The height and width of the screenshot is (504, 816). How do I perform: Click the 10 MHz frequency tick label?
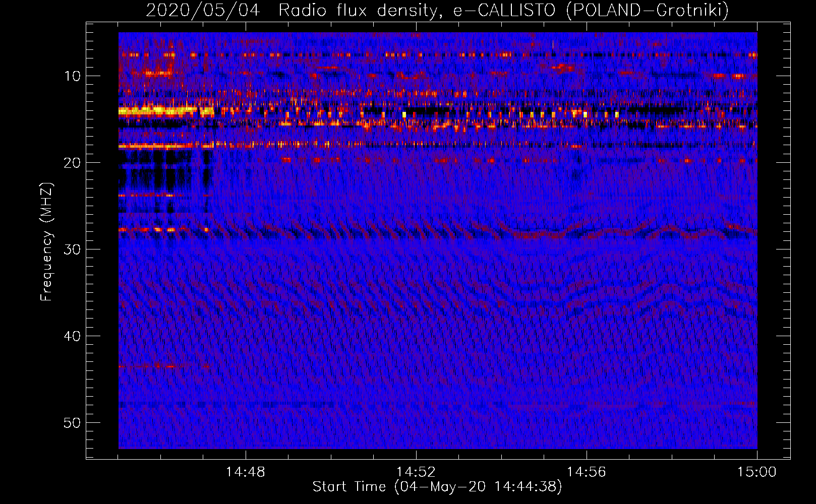73,76
